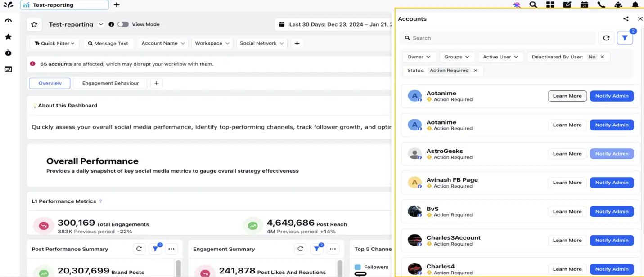The width and height of the screenshot is (644, 277).
Task: Open the calendar scheduler icon
Action: (x=584, y=5)
